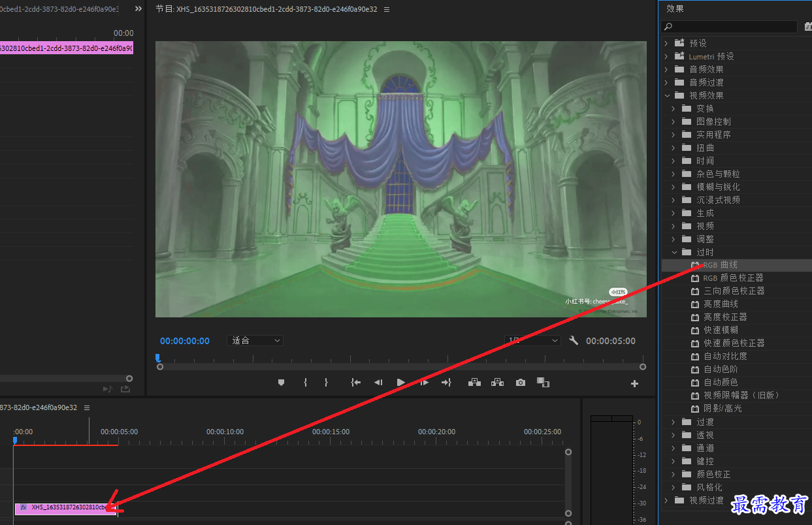Screen dimensions: 812x525
Task: Click the blue current timecode 00:00:00:00
Action: point(185,341)
